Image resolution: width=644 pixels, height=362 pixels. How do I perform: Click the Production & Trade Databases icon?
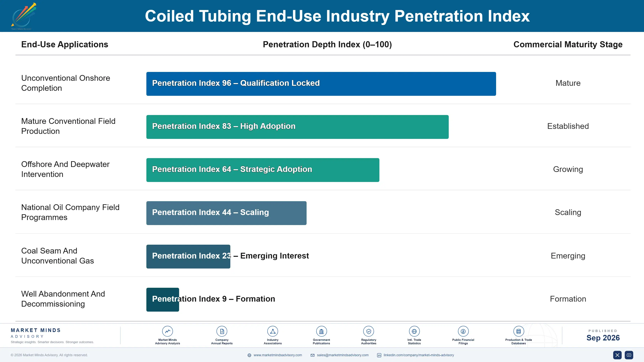pyautogui.click(x=518, y=331)
